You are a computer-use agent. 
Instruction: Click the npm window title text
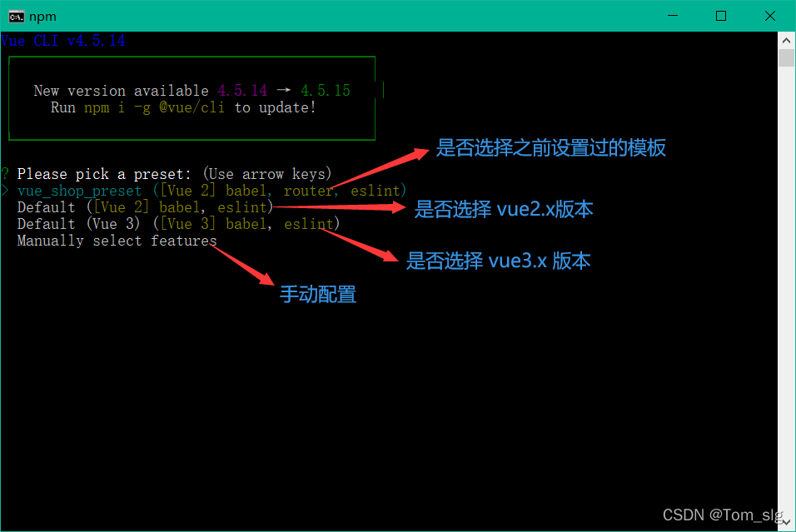pos(42,17)
